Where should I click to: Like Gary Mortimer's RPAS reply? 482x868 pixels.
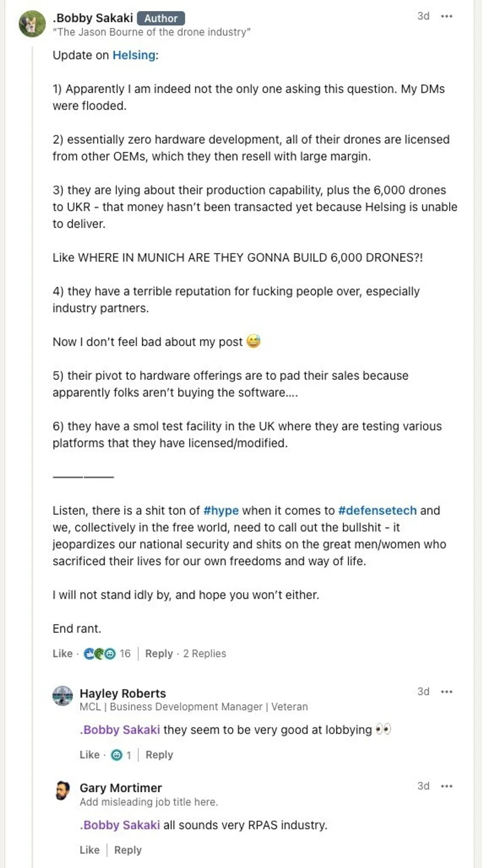[89, 850]
